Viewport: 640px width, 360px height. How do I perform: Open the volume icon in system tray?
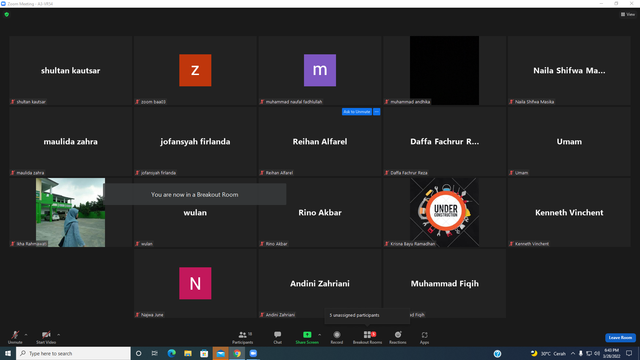[597, 353]
